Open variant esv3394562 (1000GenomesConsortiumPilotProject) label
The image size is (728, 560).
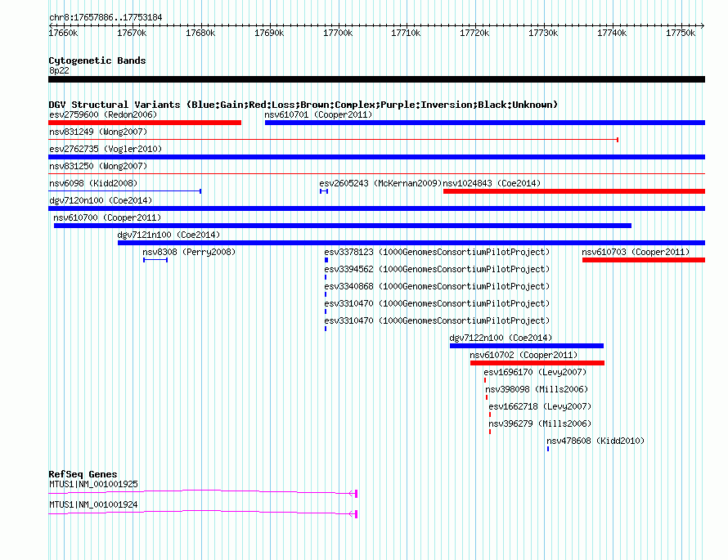click(x=437, y=269)
